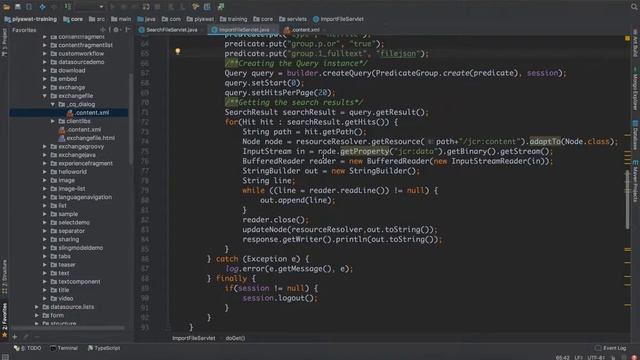Click the java breadcrumb folder
This screenshot has width=640, height=360.
point(147,19)
